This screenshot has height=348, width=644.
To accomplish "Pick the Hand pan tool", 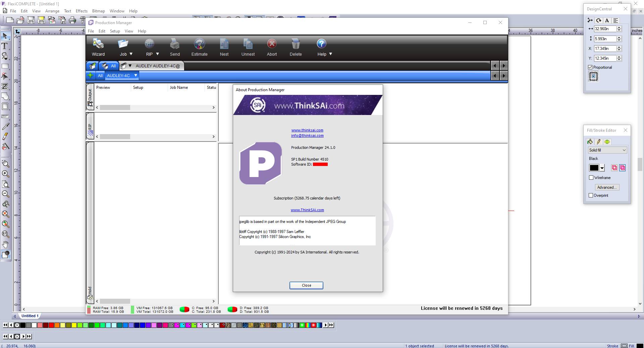I will (x=5, y=244).
